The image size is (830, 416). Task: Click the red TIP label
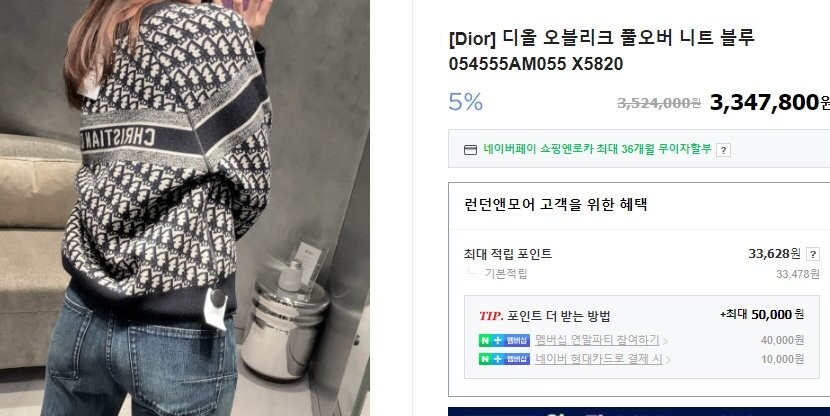click(x=491, y=316)
